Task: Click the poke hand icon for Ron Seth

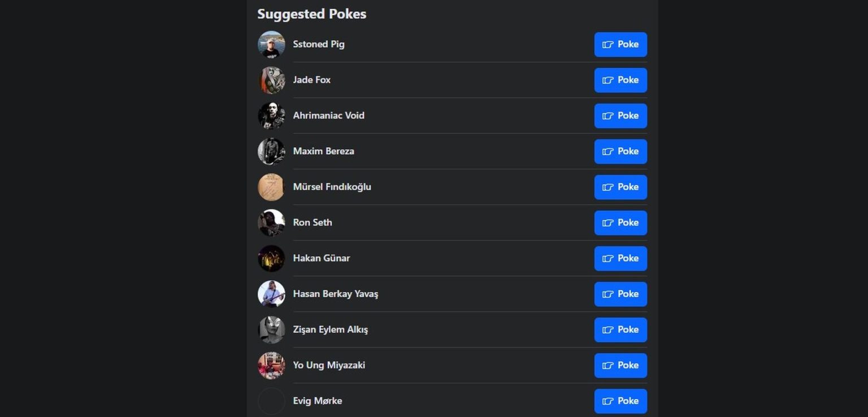Action: pyautogui.click(x=609, y=223)
